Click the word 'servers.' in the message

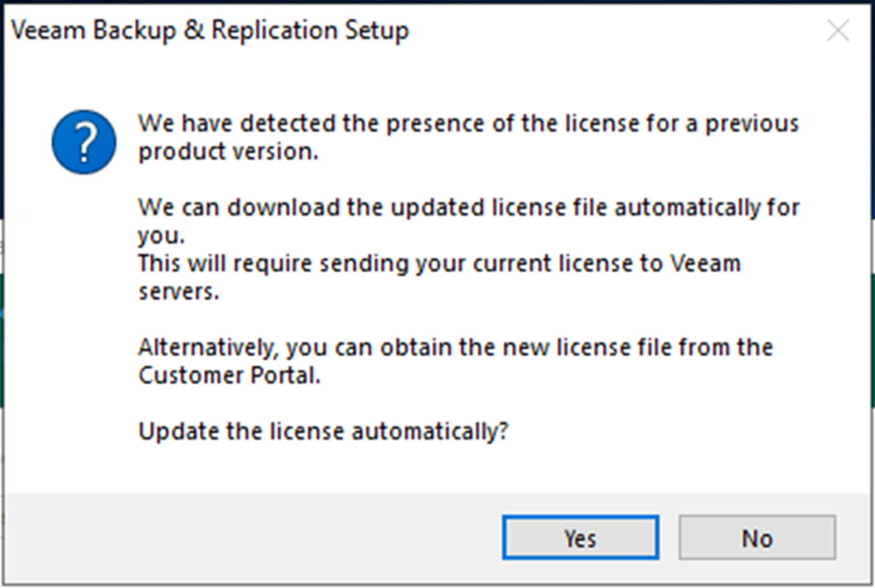179,291
